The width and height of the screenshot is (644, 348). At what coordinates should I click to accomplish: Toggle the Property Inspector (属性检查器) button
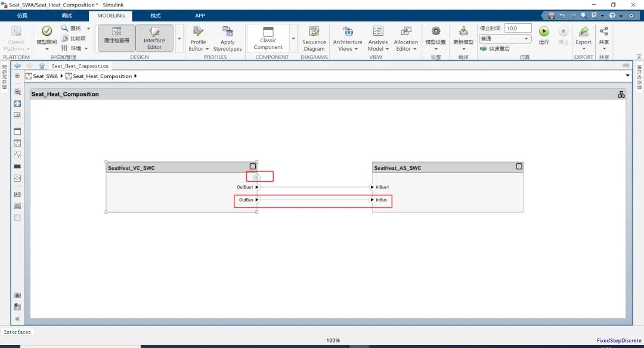pos(116,37)
